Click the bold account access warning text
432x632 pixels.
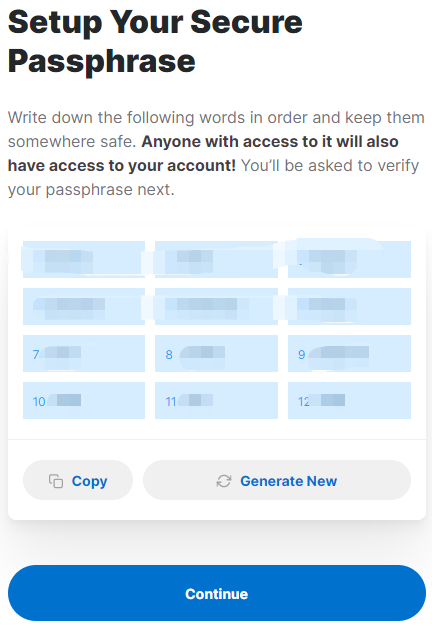point(203,154)
